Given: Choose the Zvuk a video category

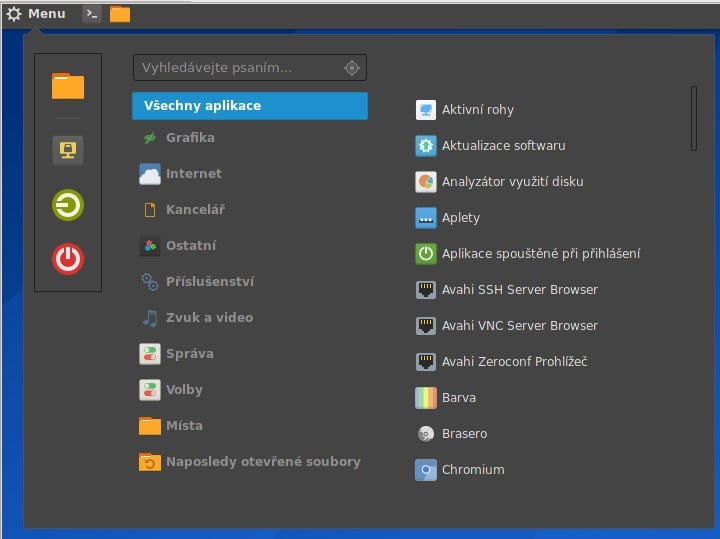Looking at the screenshot, I should (209, 318).
